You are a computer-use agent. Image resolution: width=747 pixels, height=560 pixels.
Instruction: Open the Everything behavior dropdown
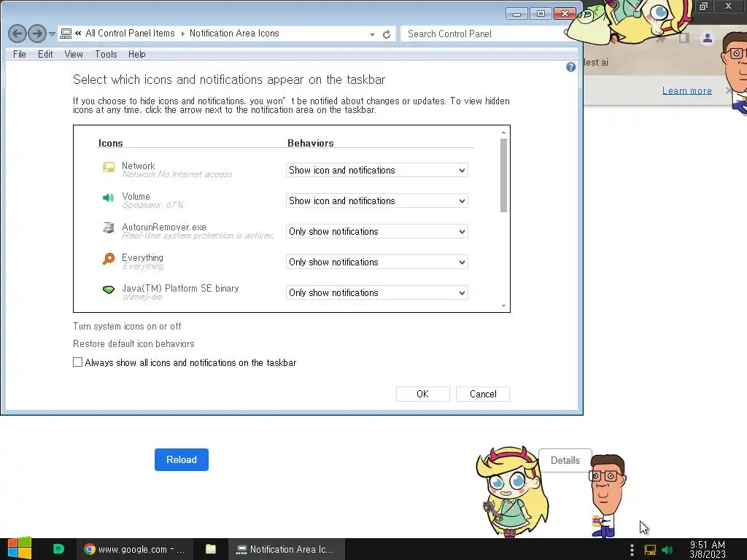pos(377,262)
